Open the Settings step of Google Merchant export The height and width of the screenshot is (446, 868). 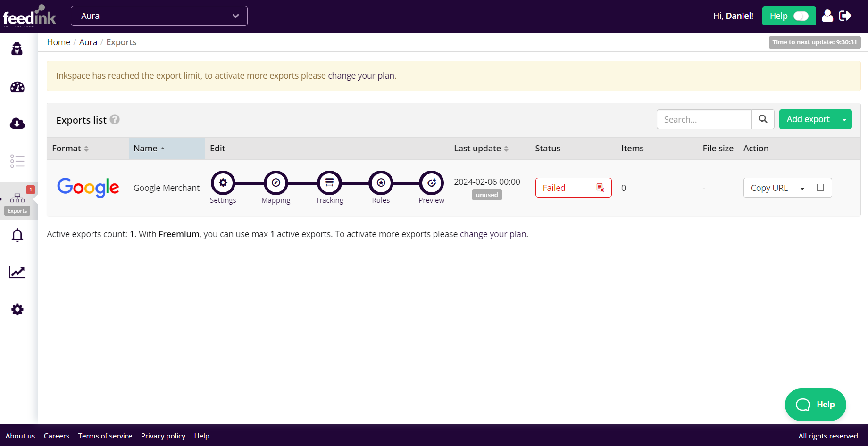[223, 183]
